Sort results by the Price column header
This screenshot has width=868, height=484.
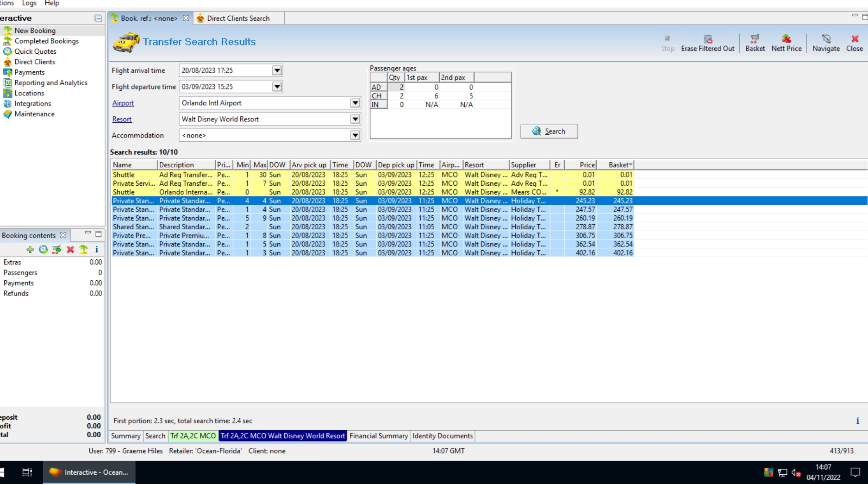pos(581,165)
